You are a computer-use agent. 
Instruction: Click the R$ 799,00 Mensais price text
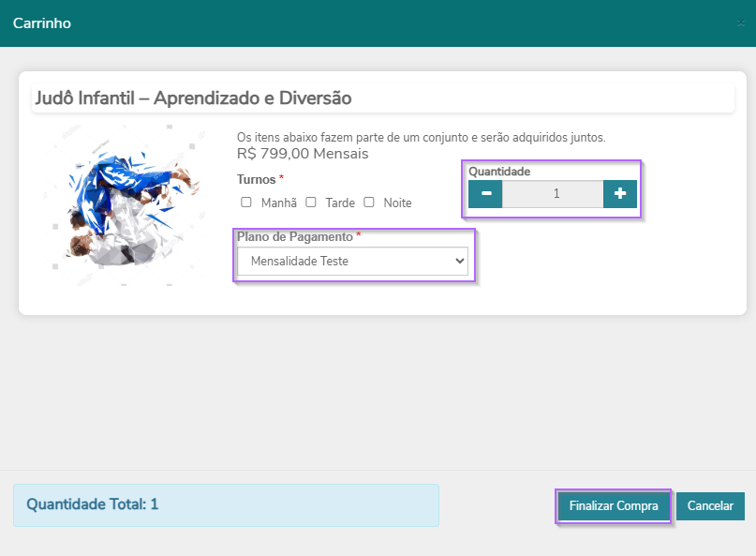coord(303,153)
